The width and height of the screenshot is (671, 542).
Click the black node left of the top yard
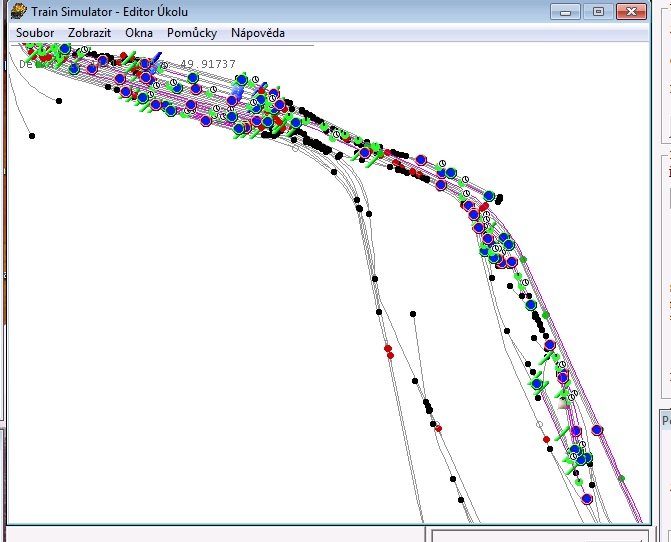coord(59,100)
